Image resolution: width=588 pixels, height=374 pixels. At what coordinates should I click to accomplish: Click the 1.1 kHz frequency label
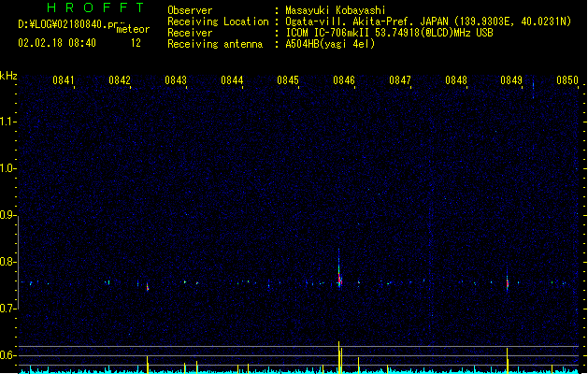click(x=8, y=122)
